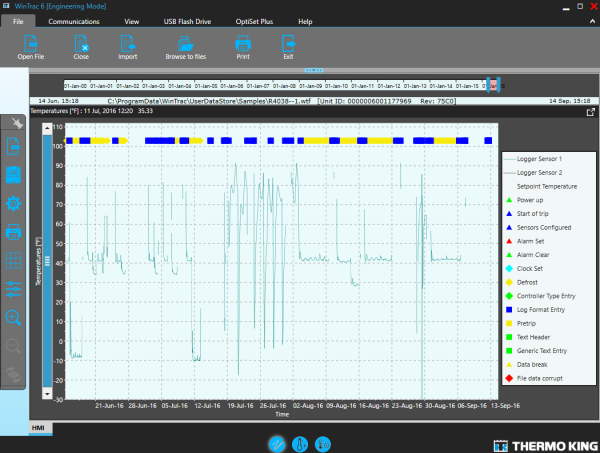Pop out the chart into separate window
600x453 pixels.
pos(590,112)
